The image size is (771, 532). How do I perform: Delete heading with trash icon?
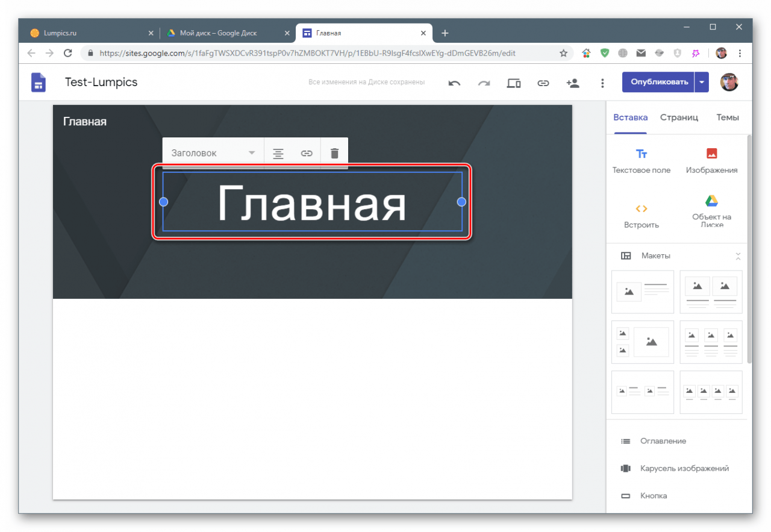pos(335,153)
